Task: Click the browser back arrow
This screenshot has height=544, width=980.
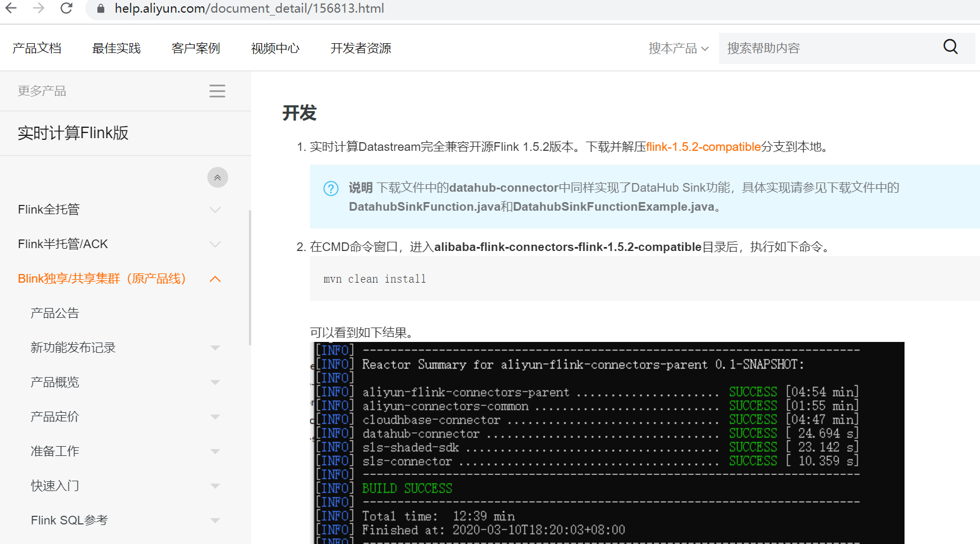Action: point(11,9)
